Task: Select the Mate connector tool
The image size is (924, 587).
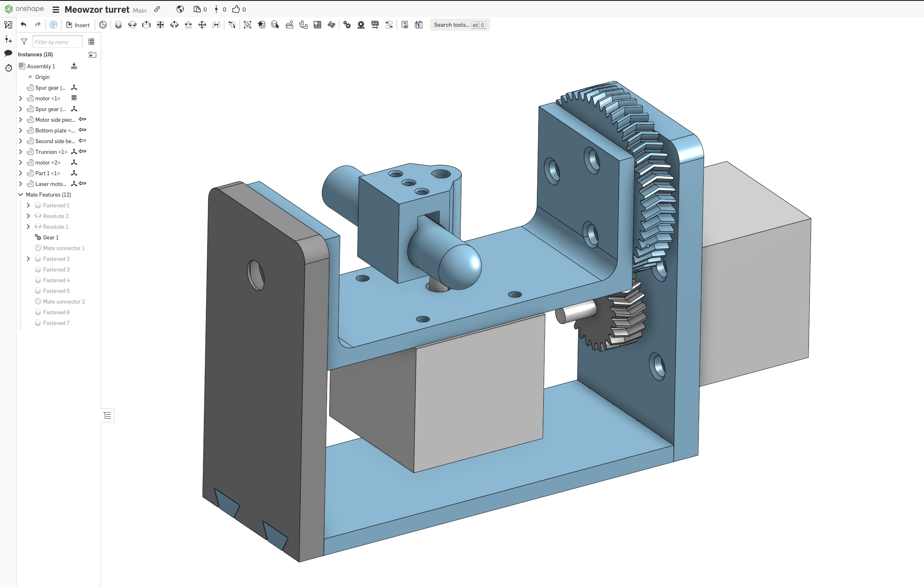Action: pos(103,25)
